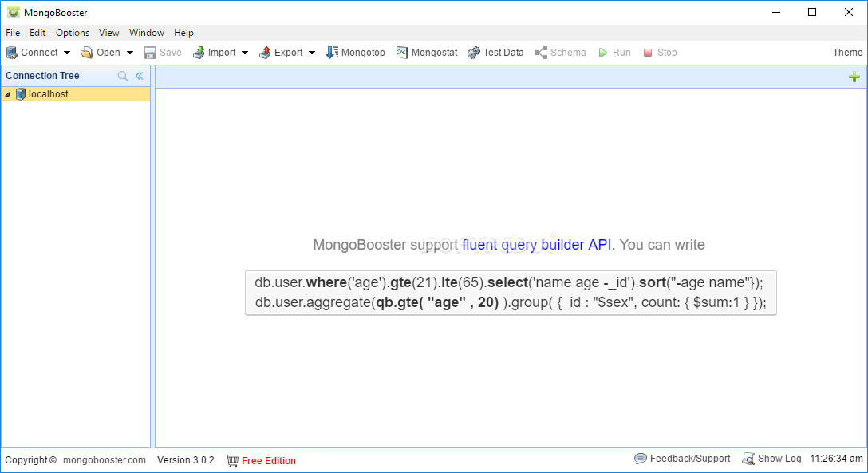Image resolution: width=868 pixels, height=473 pixels.
Task: Click the db.user.aggregate sample query line
Action: coord(511,302)
